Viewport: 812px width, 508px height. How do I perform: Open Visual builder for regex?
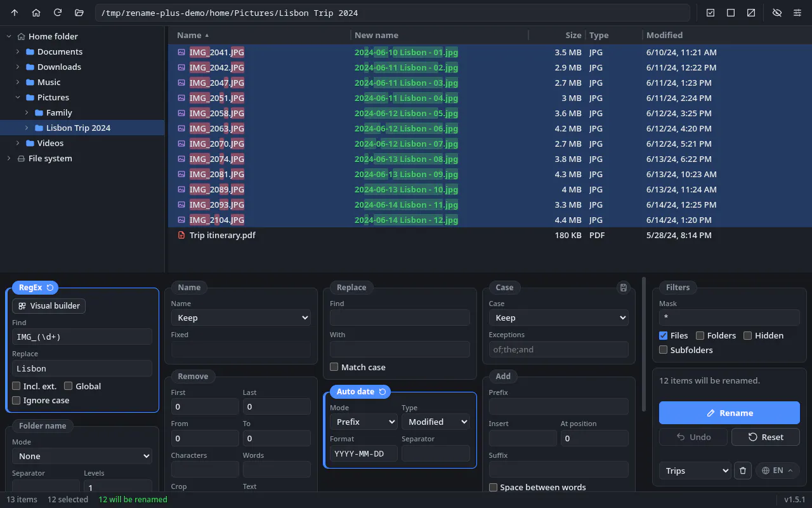tap(49, 305)
